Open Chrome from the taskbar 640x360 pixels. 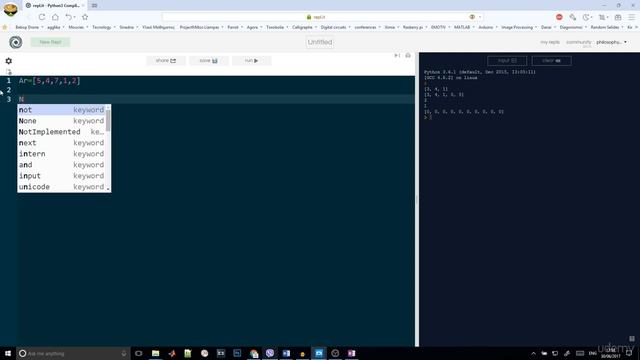(253, 353)
